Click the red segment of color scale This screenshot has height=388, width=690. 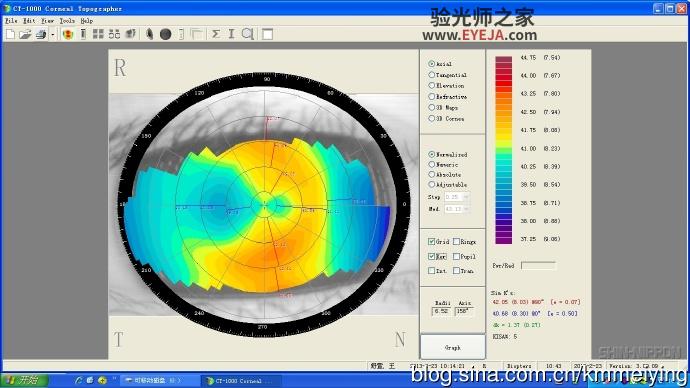coord(503,79)
